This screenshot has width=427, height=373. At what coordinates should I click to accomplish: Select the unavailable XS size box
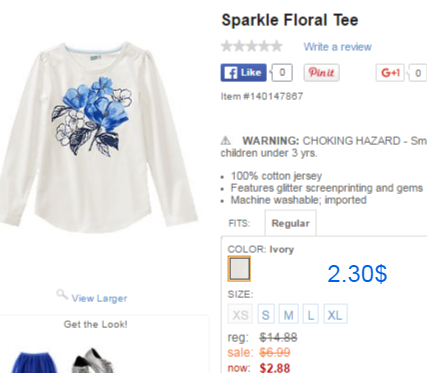240,314
